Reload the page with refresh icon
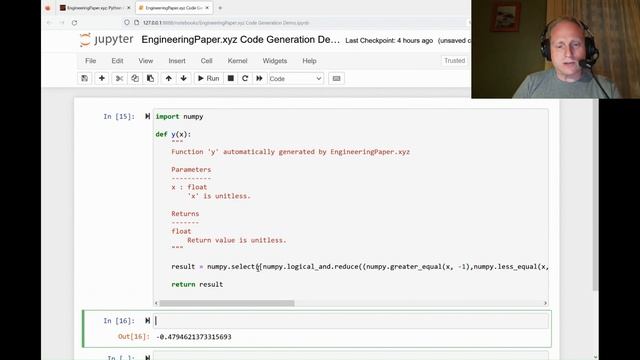This screenshot has width=640, height=360. click(x=74, y=23)
